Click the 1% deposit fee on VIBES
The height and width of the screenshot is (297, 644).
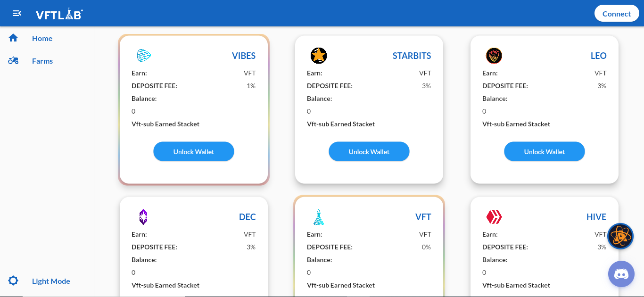pyautogui.click(x=251, y=86)
